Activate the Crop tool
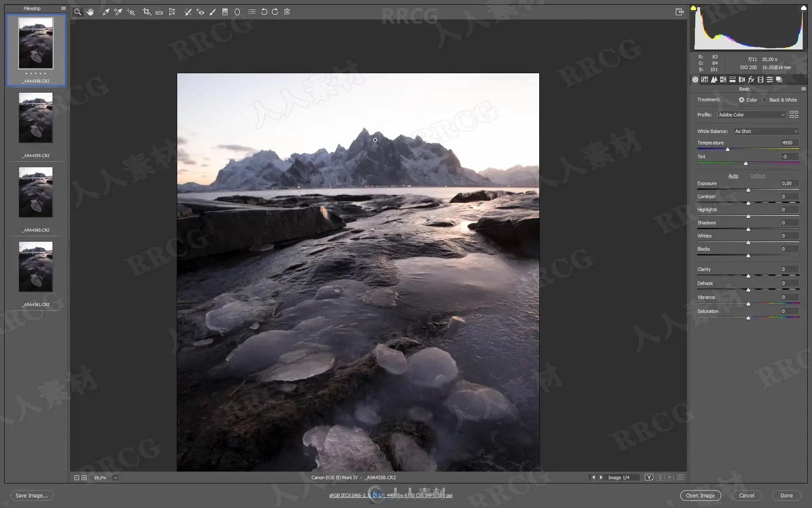 [146, 12]
